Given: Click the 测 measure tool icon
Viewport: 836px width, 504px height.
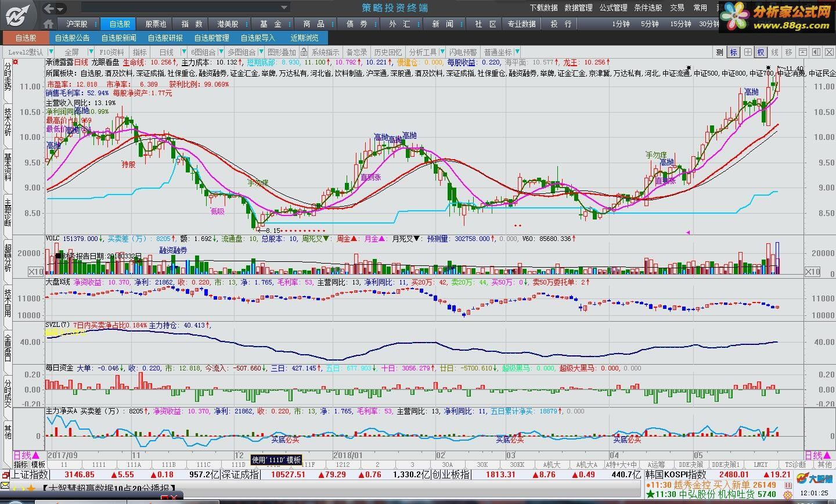Looking at the screenshot, I should [x=720, y=52].
